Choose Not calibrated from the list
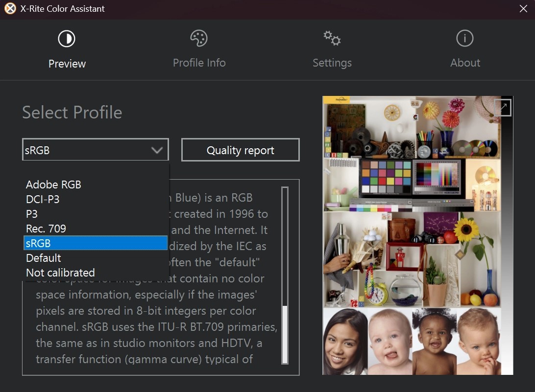This screenshot has height=392, width=535. 60,273
